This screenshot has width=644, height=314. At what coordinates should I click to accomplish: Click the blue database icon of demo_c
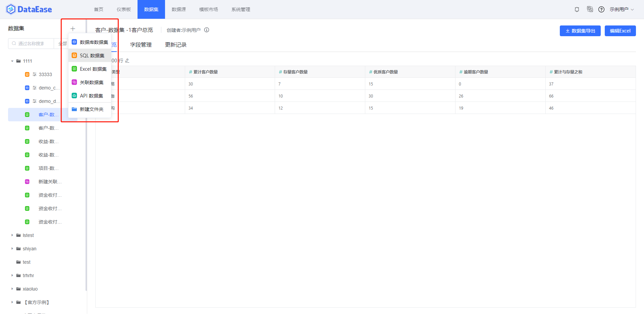27,88
